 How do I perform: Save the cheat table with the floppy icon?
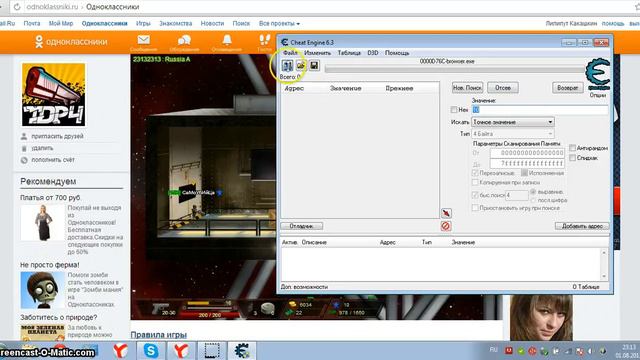[x=314, y=65]
